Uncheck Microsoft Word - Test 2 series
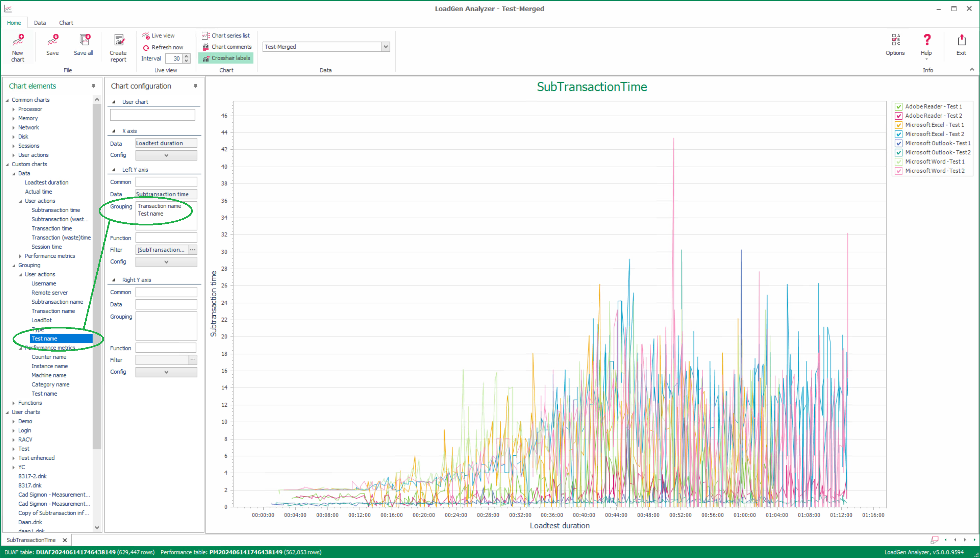Image resolution: width=980 pixels, height=558 pixels. [899, 171]
